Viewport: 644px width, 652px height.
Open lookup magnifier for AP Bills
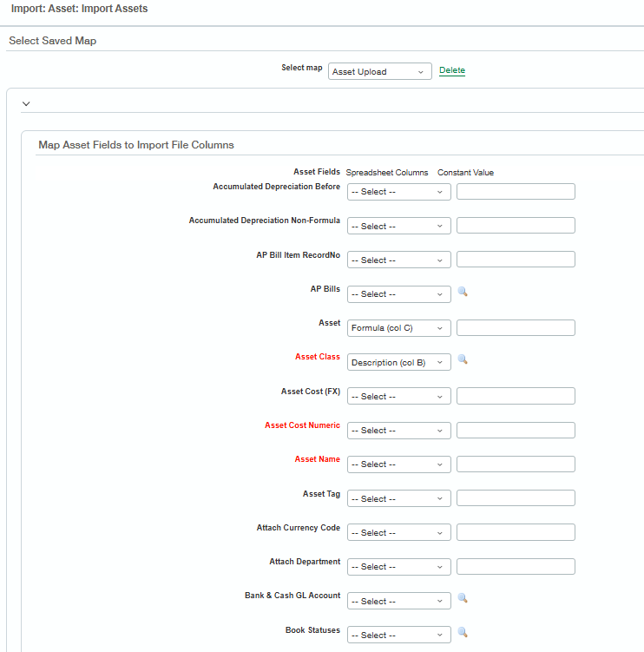click(463, 292)
